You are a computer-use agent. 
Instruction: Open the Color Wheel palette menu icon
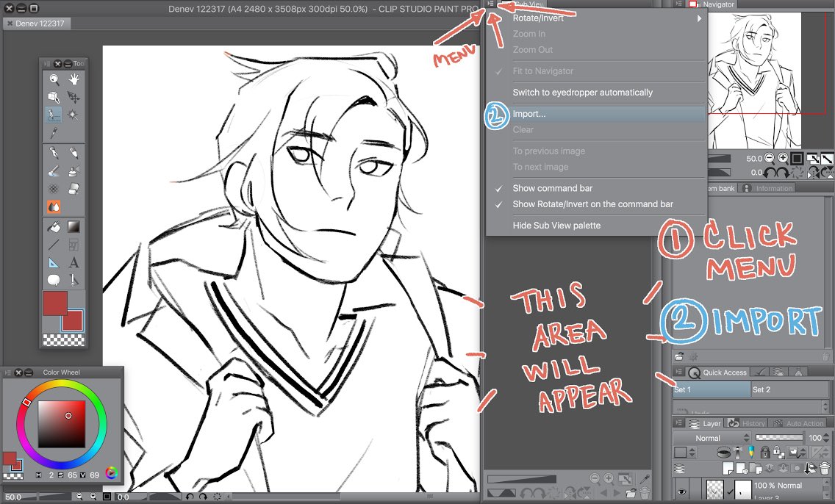7,372
